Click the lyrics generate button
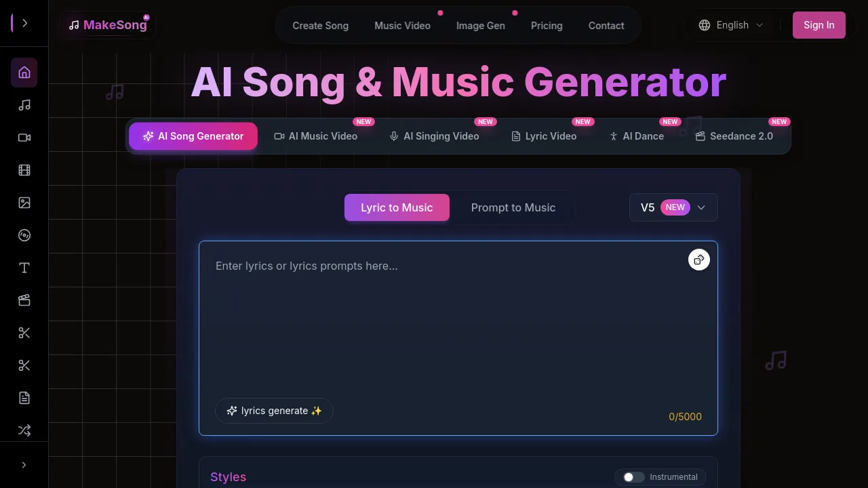 274,411
